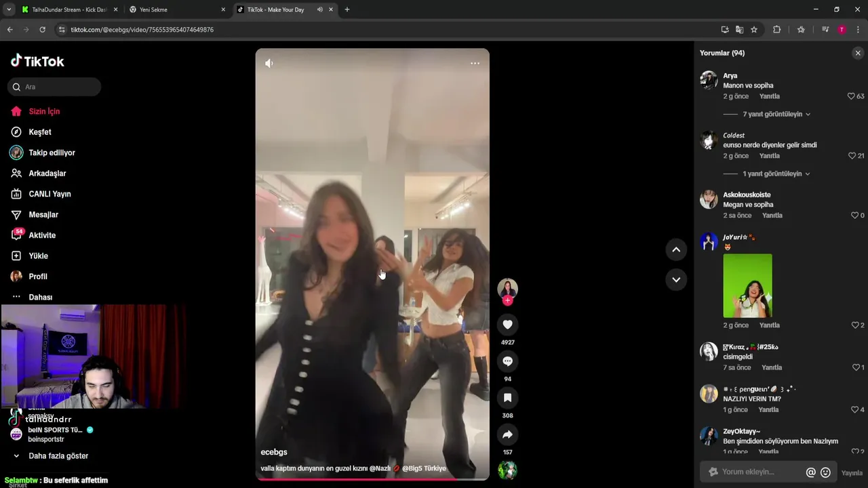Reply to Coldest's comment with Yanıtla
The width and height of the screenshot is (868, 488).
pos(769,156)
